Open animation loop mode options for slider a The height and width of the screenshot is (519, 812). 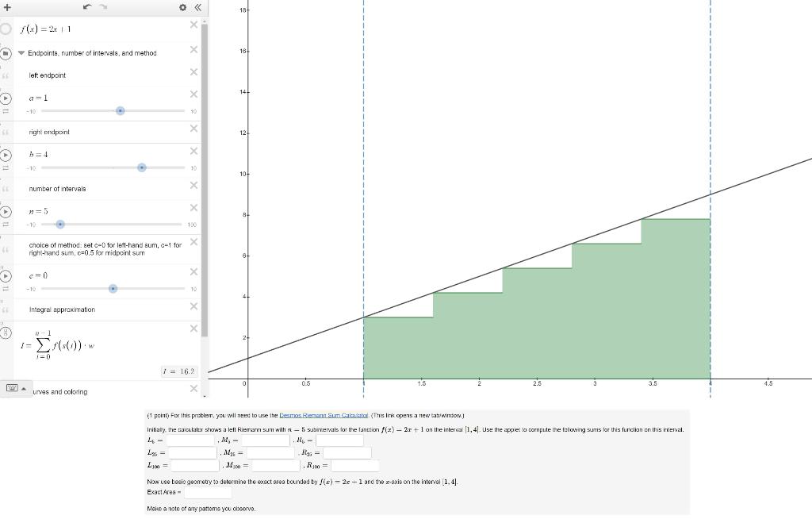(6, 111)
